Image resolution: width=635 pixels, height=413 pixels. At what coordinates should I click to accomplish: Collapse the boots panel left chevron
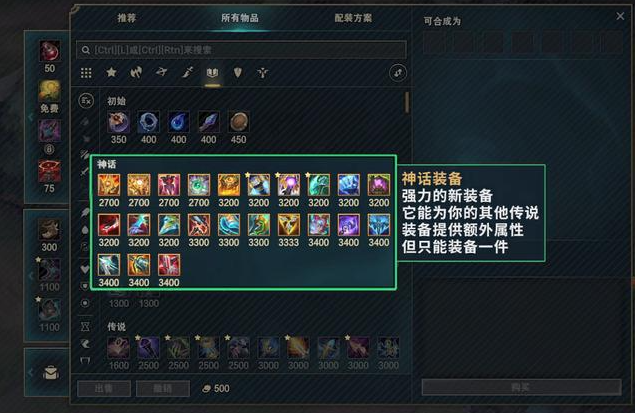31,276
